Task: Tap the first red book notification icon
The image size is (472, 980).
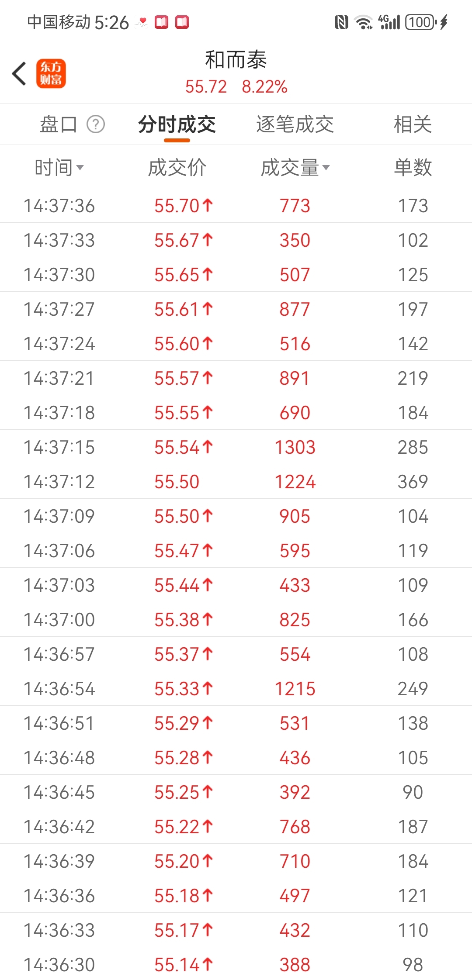Action: point(162,22)
